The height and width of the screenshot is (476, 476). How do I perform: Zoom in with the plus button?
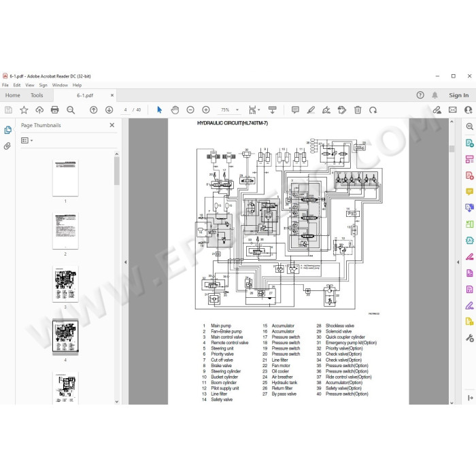click(x=206, y=110)
